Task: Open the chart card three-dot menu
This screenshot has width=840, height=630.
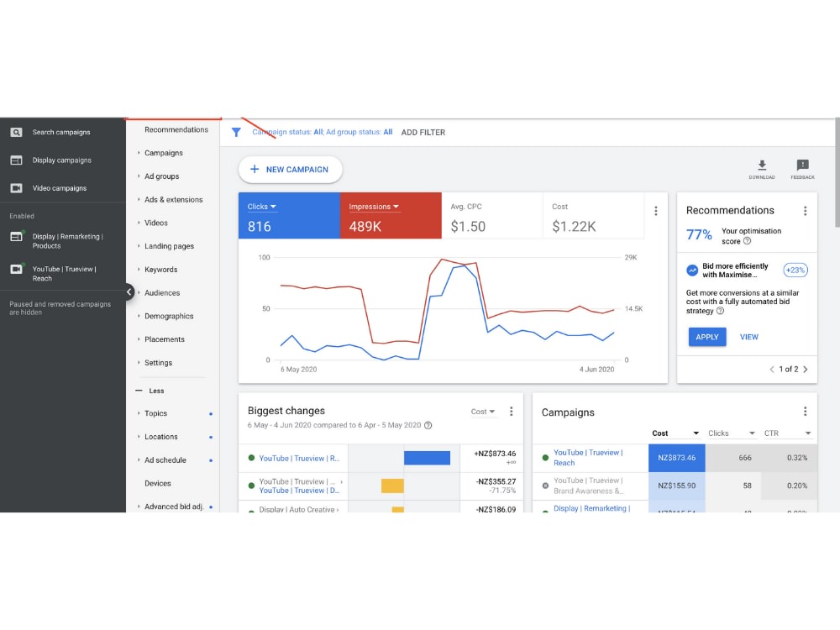Action: pyautogui.click(x=656, y=211)
